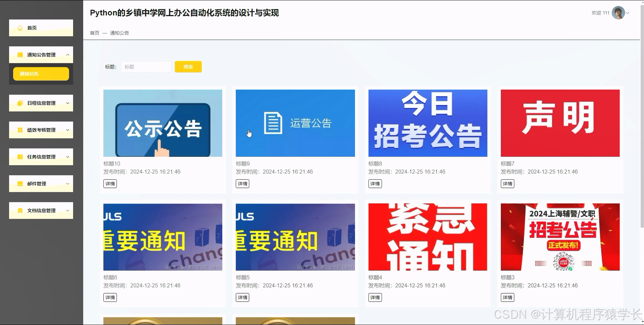This screenshot has width=644, height=325.
Task: Select 通知公告 in the sidebar submenu
Action: pyautogui.click(x=40, y=74)
